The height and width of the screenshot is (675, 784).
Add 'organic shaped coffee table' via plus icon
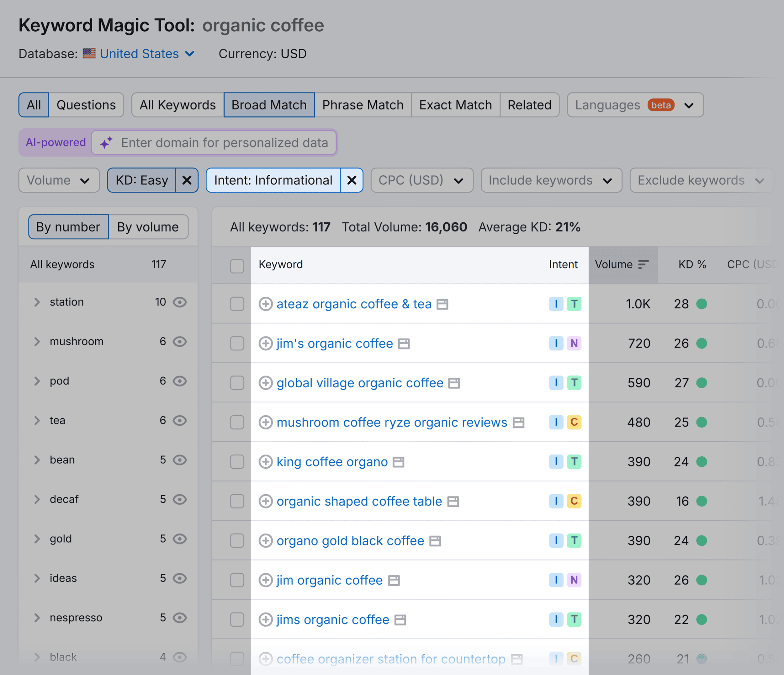coord(266,501)
